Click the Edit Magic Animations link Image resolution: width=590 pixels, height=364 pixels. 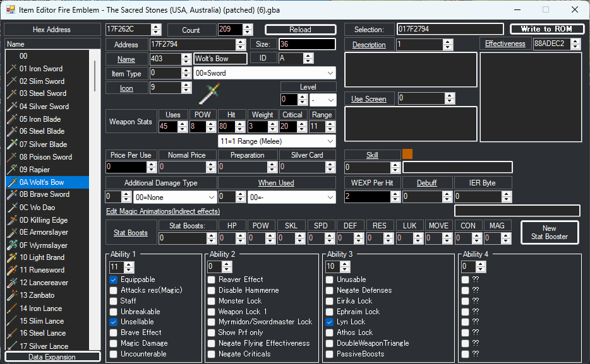pyautogui.click(x=163, y=211)
